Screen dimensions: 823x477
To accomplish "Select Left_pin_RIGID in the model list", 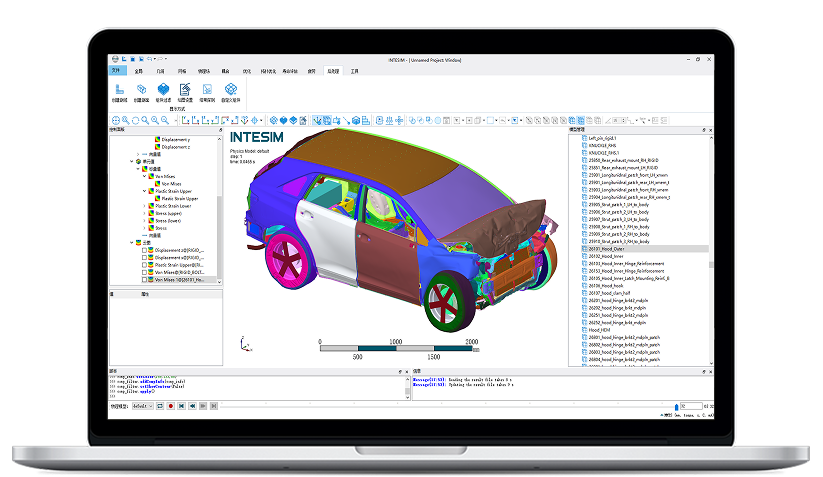I will [602, 137].
